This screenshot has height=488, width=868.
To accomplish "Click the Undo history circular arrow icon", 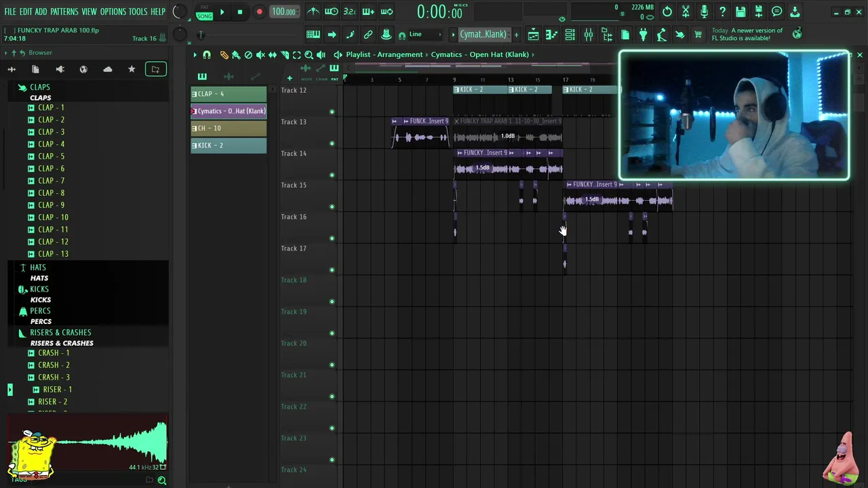I will pyautogui.click(x=667, y=12).
